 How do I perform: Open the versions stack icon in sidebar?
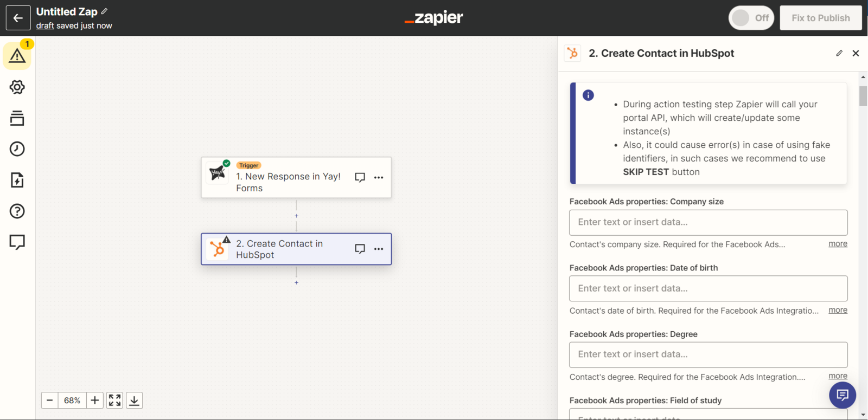point(17,118)
